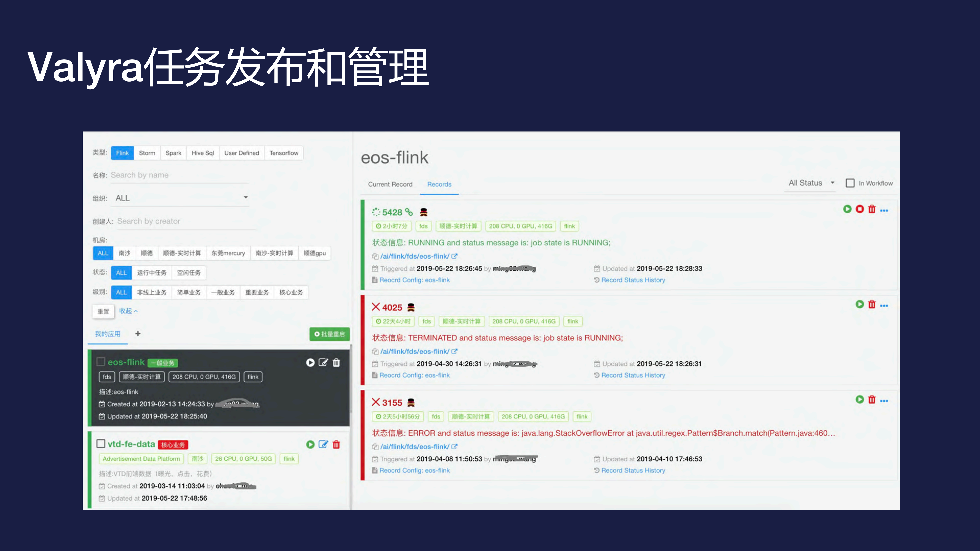Delete the vtd-fe-data application
The height and width of the screenshot is (551, 980).
pos(336,445)
